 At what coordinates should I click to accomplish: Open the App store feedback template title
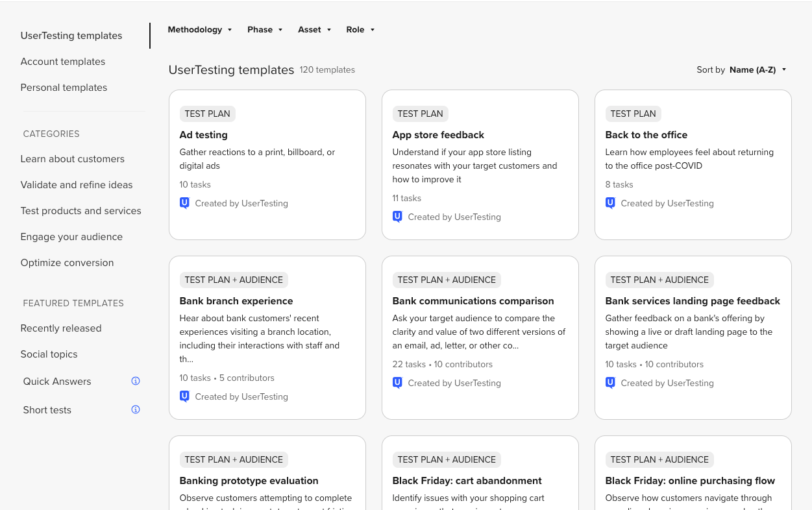[x=438, y=135]
